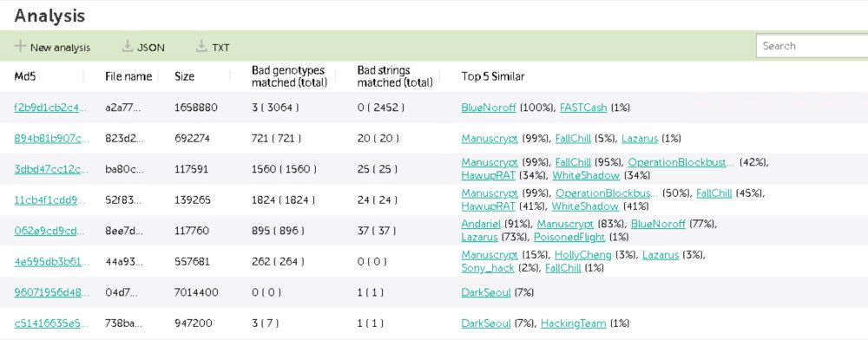Sort by the File name column header
The height and width of the screenshot is (340, 868).
tap(128, 77)
